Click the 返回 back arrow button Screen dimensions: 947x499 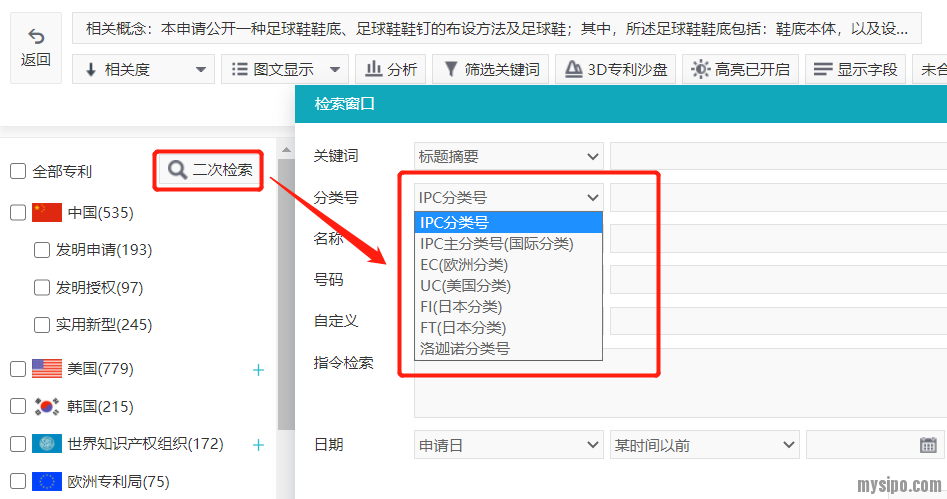coord(36,47)
